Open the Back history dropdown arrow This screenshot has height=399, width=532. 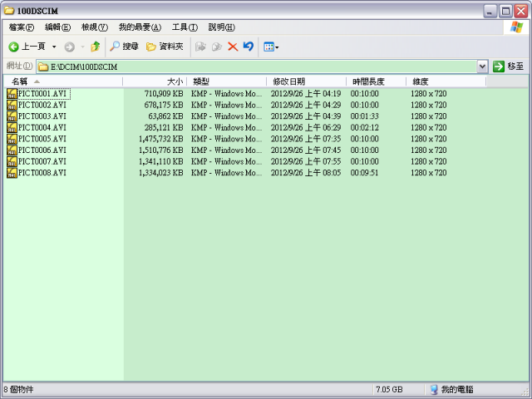click(x=54, y=47)
